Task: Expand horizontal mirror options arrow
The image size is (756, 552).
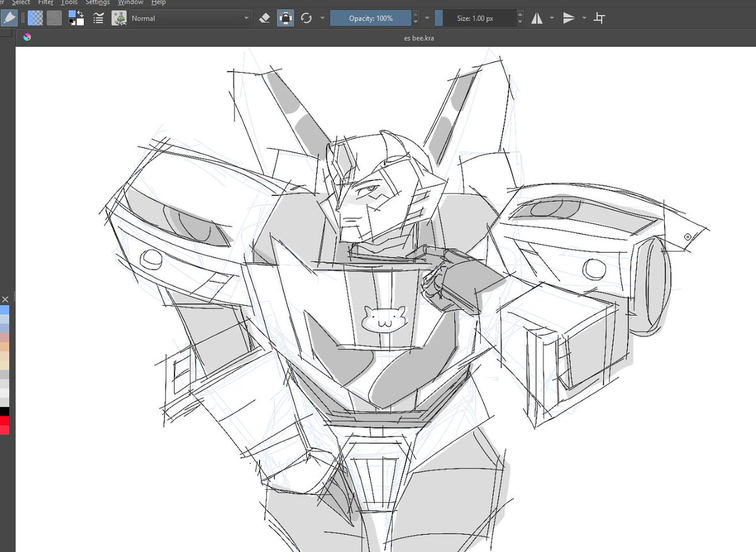Action: (552, 18)
